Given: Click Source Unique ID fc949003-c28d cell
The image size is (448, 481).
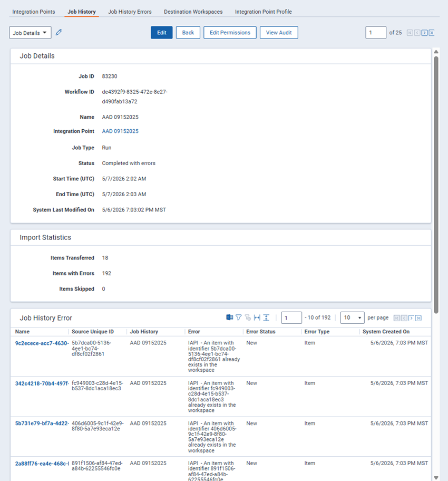Looking at the screenshot, I should 97,386.
